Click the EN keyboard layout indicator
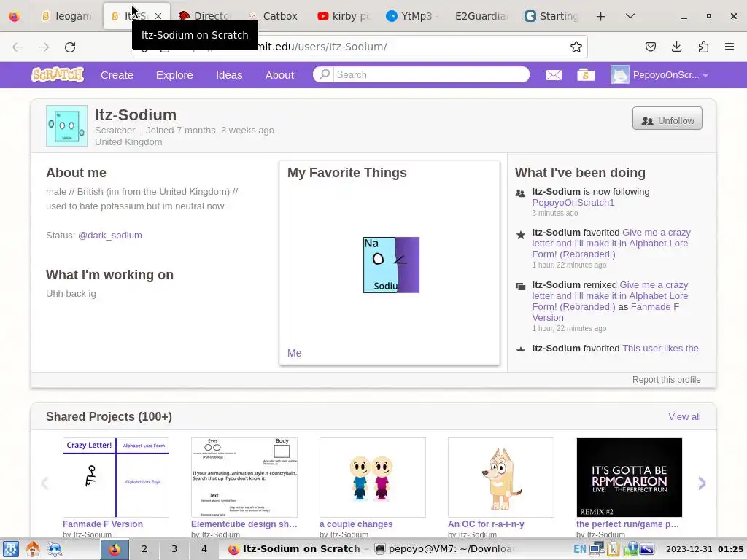The height and width of the screenshot is (560, 747). click(x=580, y=549)
